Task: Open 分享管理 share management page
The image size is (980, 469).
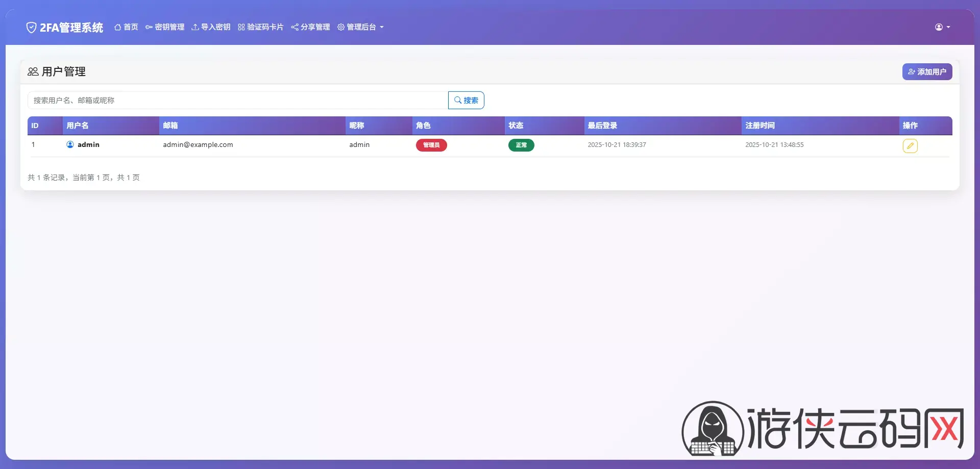Action: 310,27
